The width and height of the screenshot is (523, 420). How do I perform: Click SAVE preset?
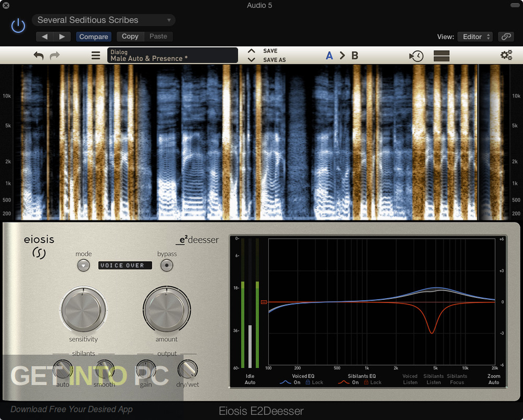pos(270,51)
